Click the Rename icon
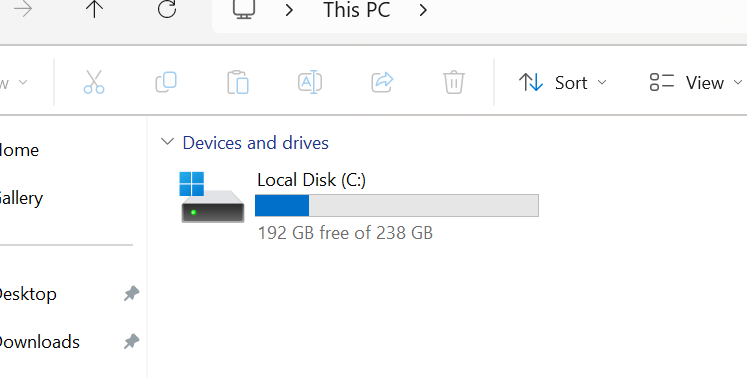The height and width of the screenshot is (378, 747). 310,82
